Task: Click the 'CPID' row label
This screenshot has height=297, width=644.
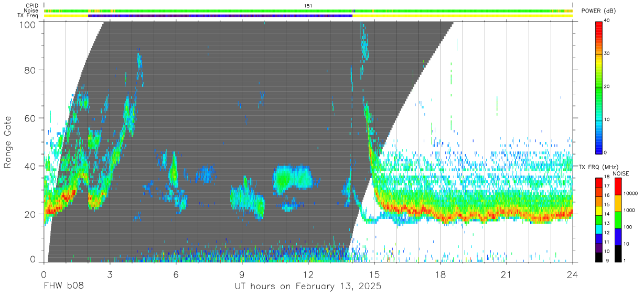Action: coord(32,6)
